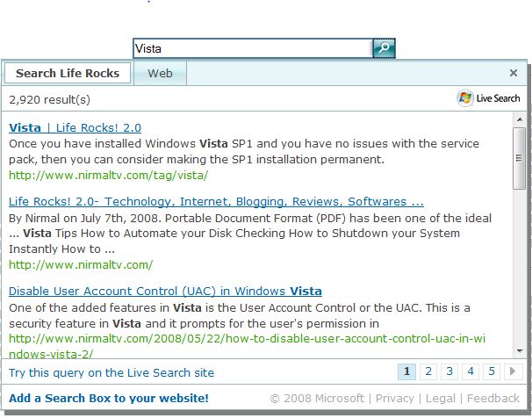Close the search results panel
Screen dimensions: 532x418
pos(514,73)
